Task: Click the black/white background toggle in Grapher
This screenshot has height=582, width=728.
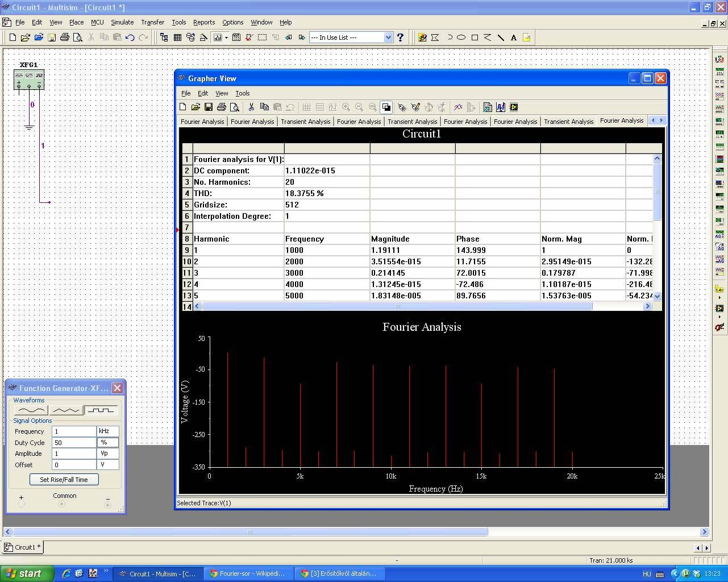Action: (x=386, y=107)
